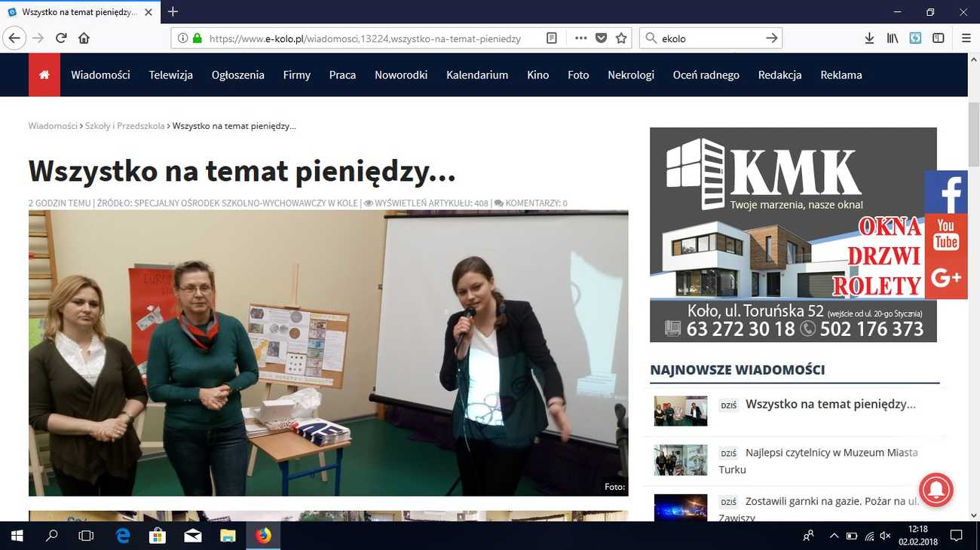Viewport: 980px width, 550px height.
Task: Open the Foto section
Action: coord(578,75)
